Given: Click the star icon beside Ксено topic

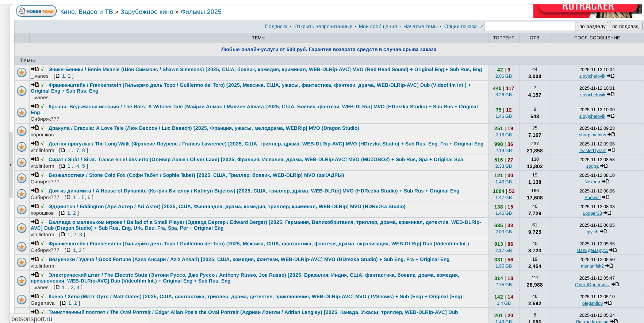Looking at the screenshot, I should tap(22, 300).
